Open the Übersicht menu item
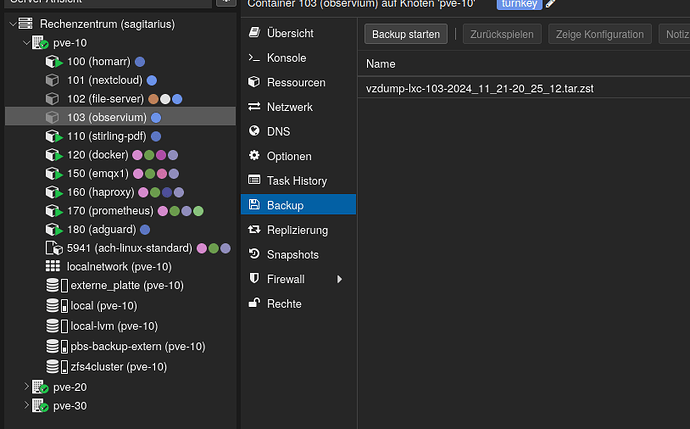The image size is (690, 429). (x=298, y=33)
